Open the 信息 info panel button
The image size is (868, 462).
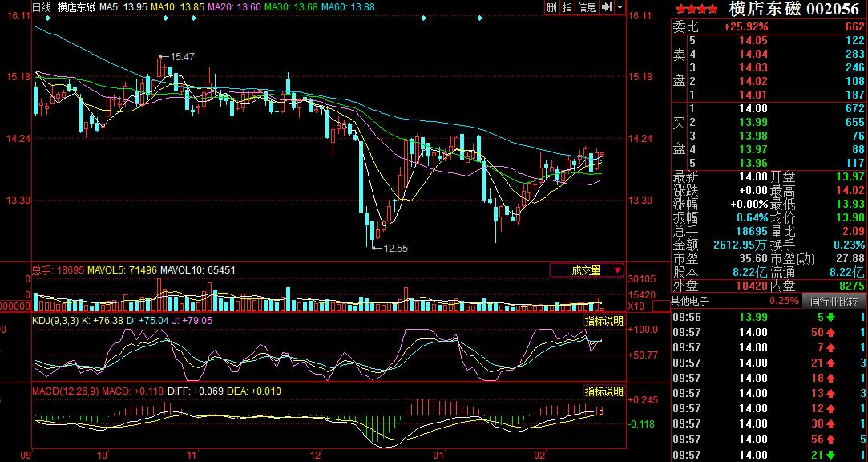[x=587, y=7]
